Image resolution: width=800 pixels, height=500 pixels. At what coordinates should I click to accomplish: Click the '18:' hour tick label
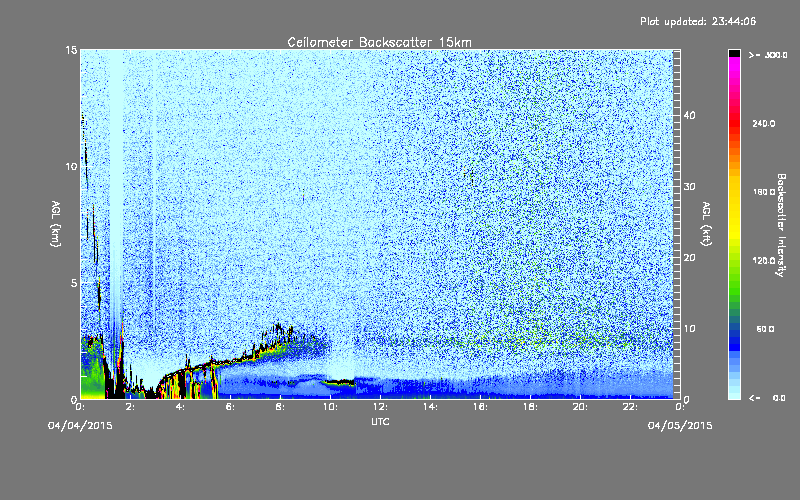[530, 407]
